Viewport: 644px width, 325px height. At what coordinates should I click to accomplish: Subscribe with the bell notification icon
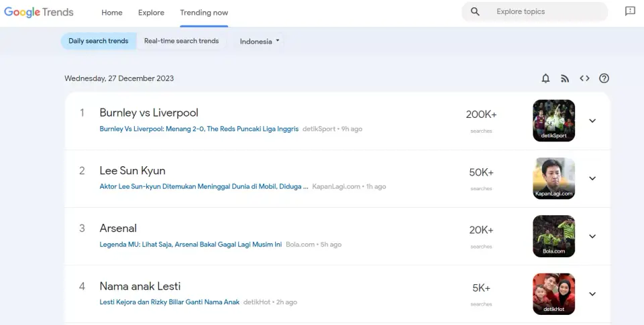tap(545, 78)
